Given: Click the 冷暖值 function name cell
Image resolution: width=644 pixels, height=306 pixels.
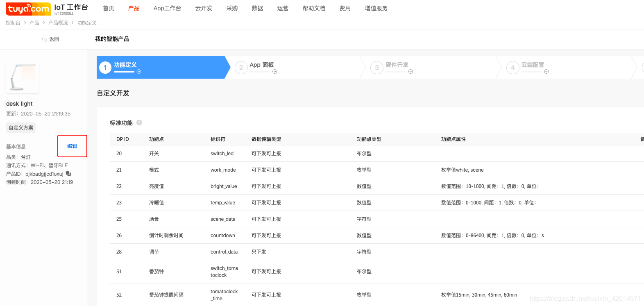Looking at the screenshot, I should (x=156, y=203).
